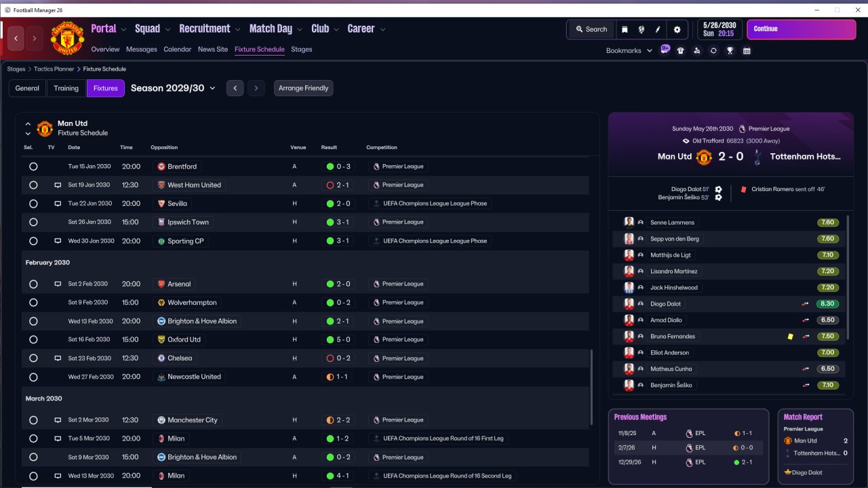Go back with the left arrow navigation button
The width and height of the screenshot is (868, 488).
coord(16,39)
